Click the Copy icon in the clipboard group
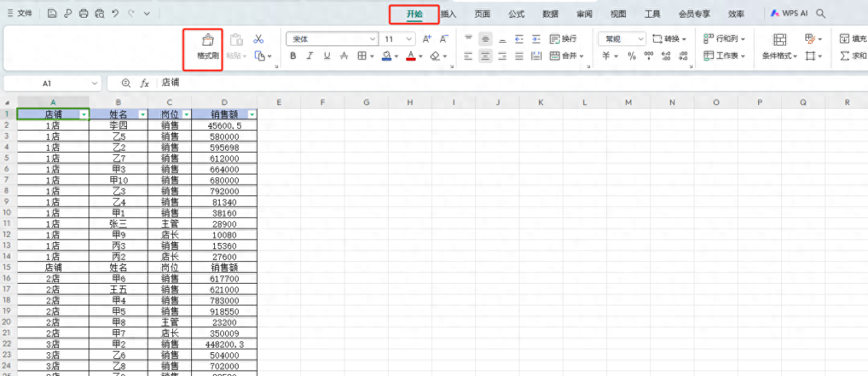The height and width of the screenshot is (376, 868). [x=259, y=56]
